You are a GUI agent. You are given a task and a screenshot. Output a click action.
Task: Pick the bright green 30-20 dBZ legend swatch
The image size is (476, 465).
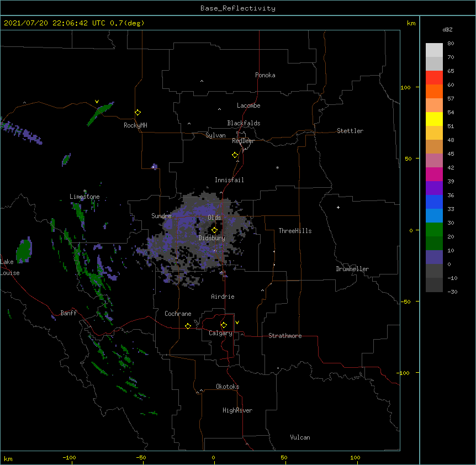coord(434,230)
